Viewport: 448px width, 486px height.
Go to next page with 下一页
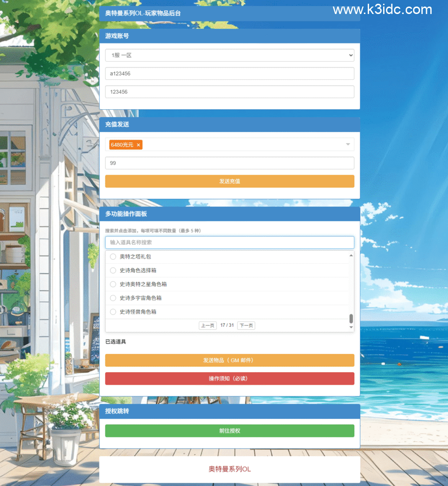coord(246,325)
